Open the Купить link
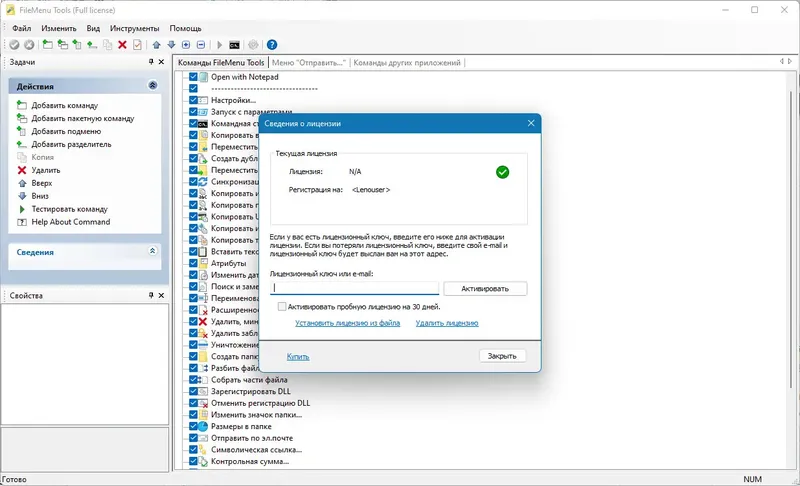This screenshot has width=800, height=486. (x=298, y=356)
